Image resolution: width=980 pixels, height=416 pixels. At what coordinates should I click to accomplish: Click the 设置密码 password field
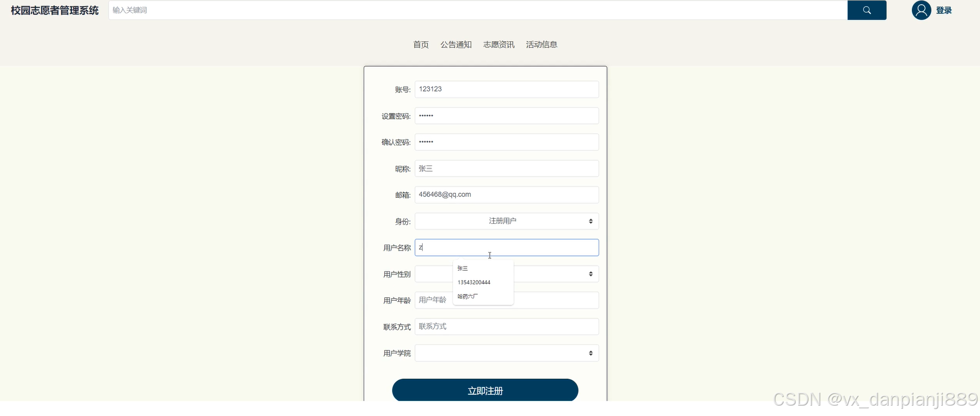[x=507, y=116]
